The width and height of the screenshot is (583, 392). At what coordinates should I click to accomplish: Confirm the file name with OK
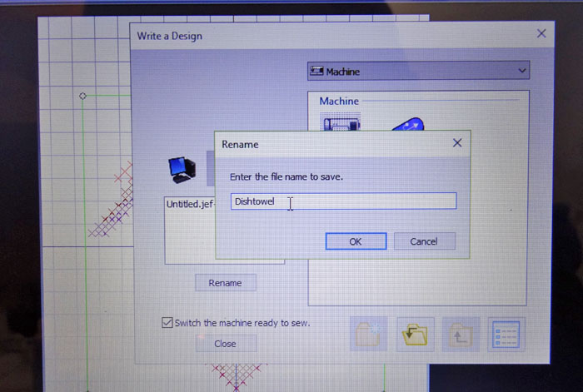click(x=356, y=241)
